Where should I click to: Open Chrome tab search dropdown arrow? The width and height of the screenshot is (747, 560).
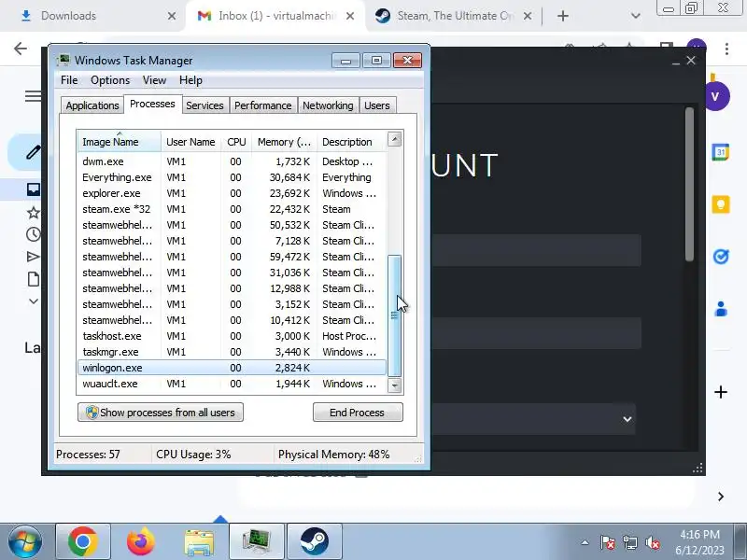[635, 16]
